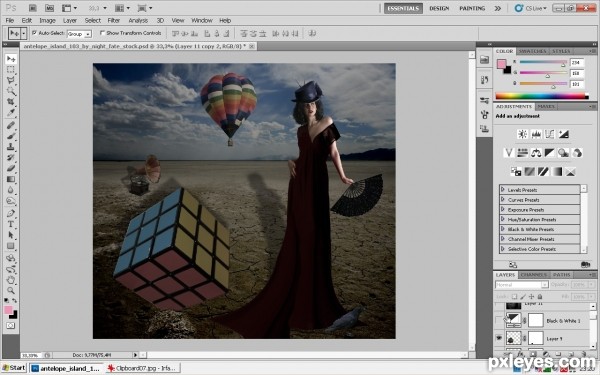Hide Layer 9 using eye icon
The width and height of the screenshot is (600, 375).
pos(499,338)
